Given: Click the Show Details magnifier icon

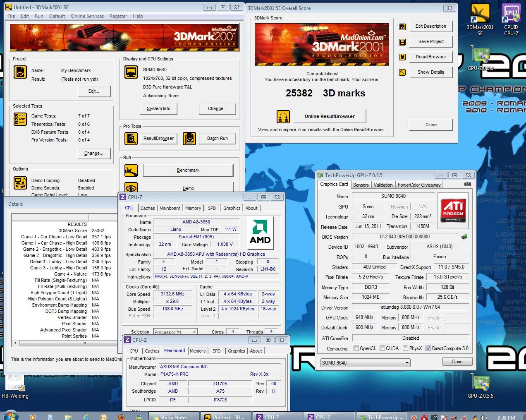Looking at the screenshot, I should [402, 72].
